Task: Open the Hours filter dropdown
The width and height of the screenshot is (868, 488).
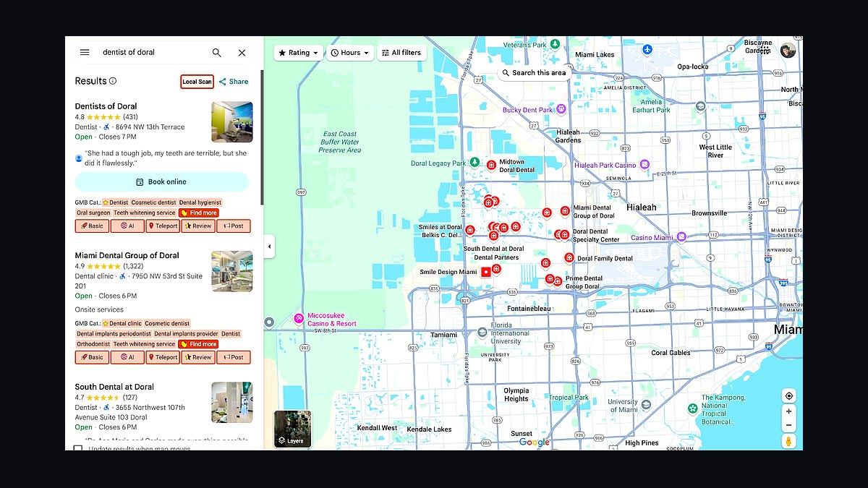Action: coord(349,53)
